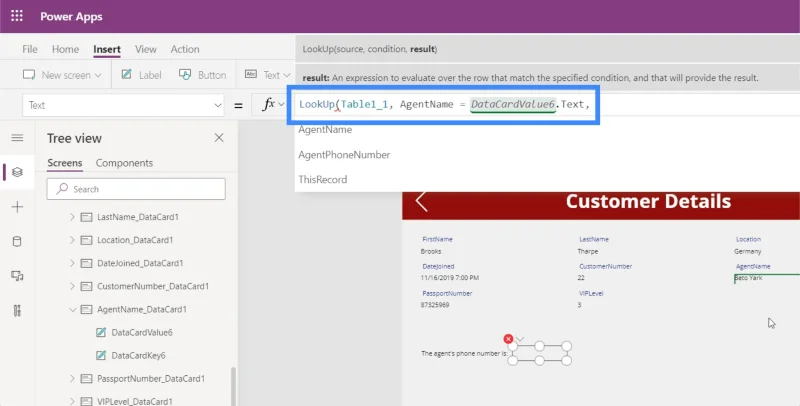This screenshot has width=800, height=406.
Task: Open the View tab
Action: click(x=145, y=49)
